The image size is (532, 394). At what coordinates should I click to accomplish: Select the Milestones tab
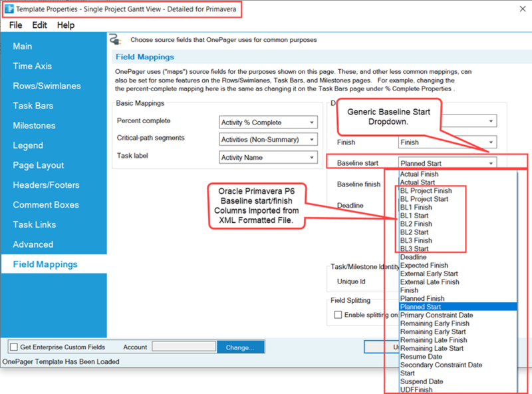coord(34,125)
